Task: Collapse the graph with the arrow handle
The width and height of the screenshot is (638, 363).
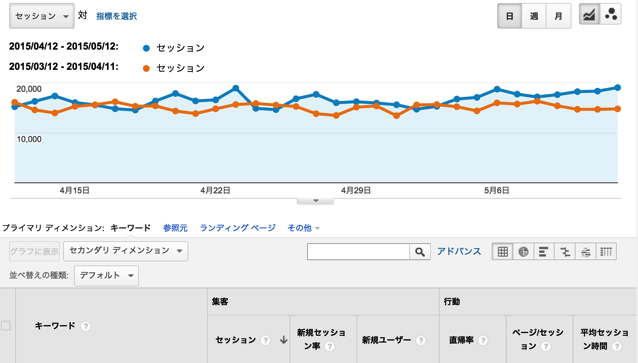Action: pyautogui.click(x=315, y=201)
